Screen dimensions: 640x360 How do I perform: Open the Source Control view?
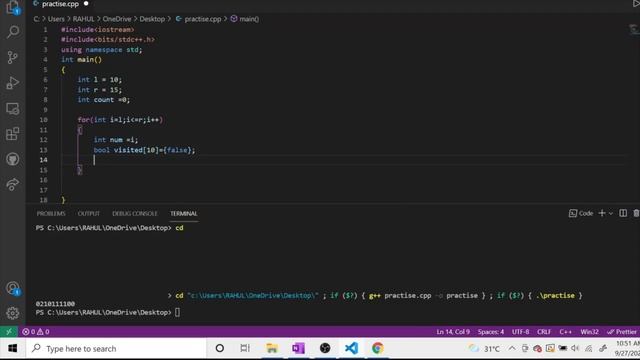click(13, 57)
